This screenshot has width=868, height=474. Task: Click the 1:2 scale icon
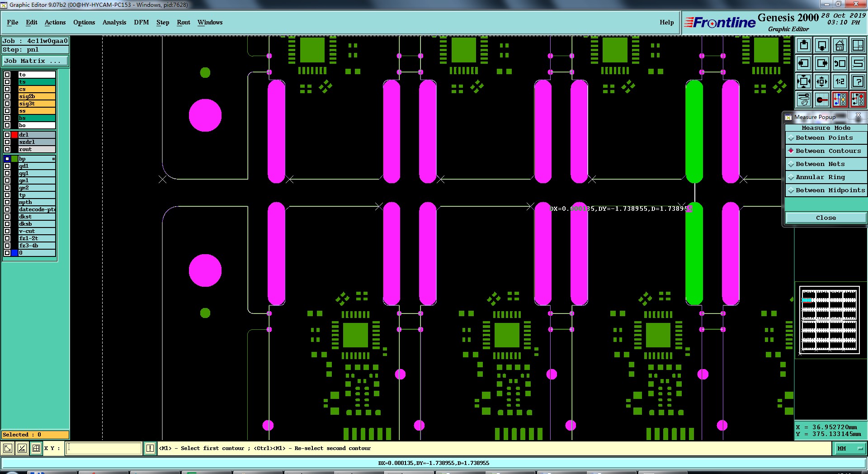840,81
